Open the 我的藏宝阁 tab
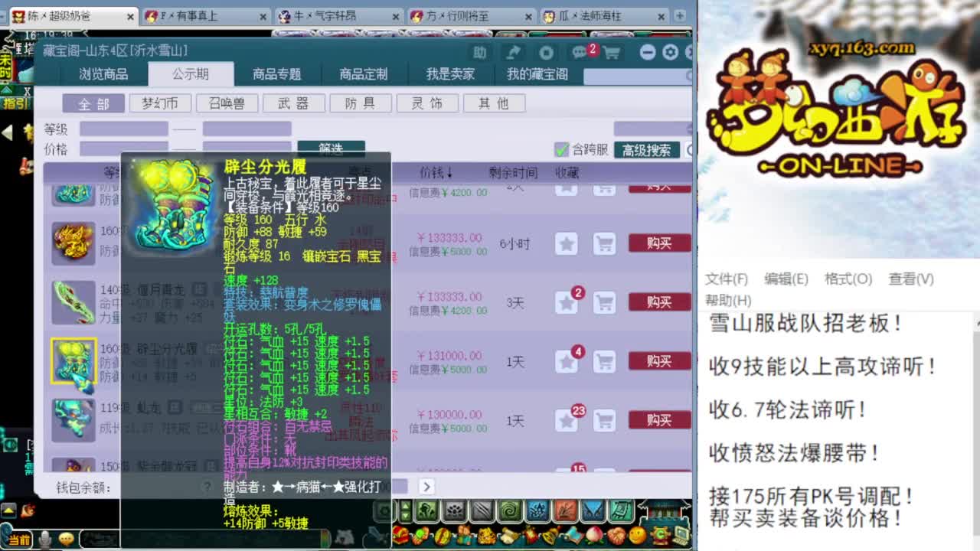980x551 pixels. pos(537,74)
